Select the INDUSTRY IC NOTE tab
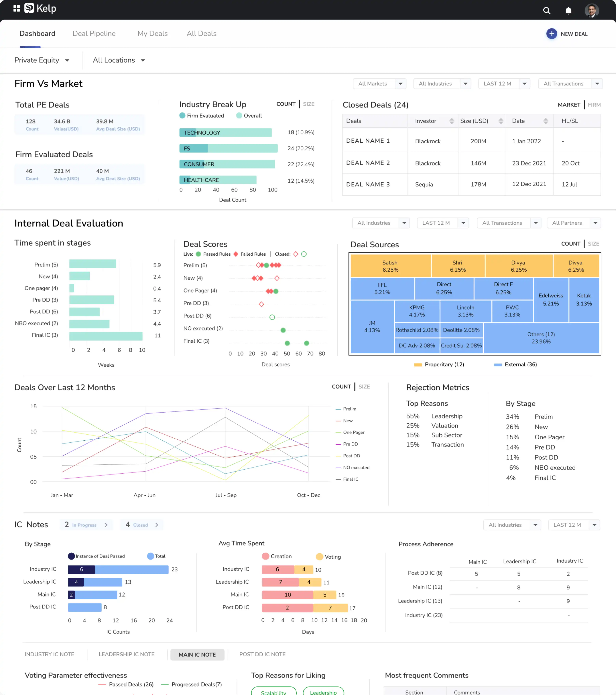 click(x=49, y=654)
